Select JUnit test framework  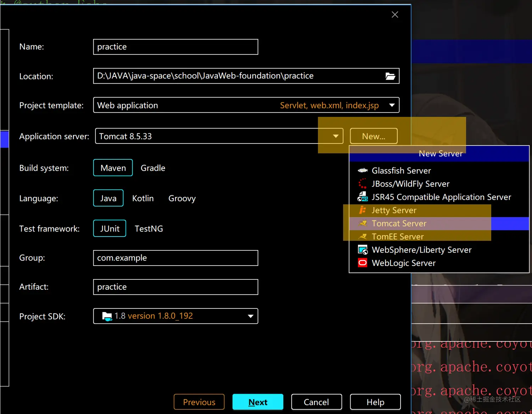110,229
